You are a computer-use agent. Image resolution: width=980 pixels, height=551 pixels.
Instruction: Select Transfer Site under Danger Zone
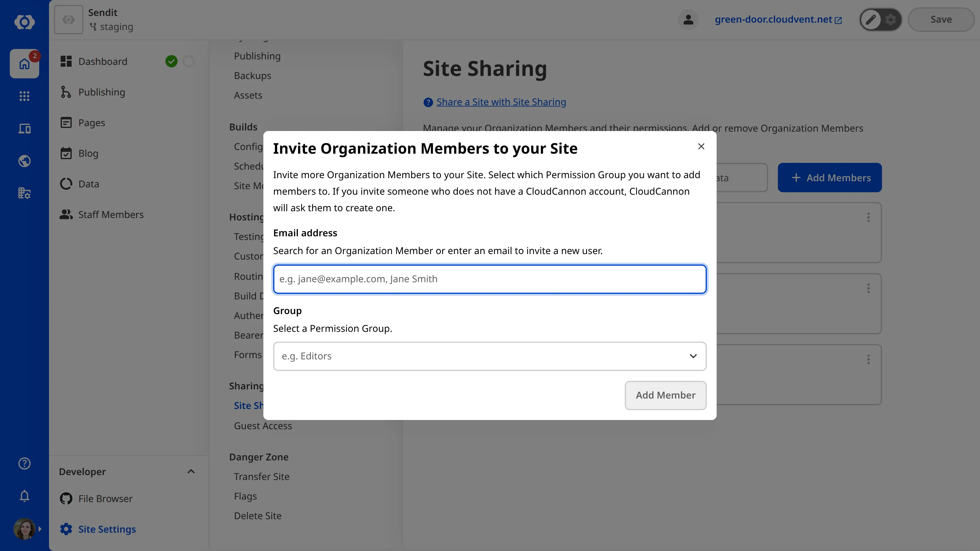262,477
